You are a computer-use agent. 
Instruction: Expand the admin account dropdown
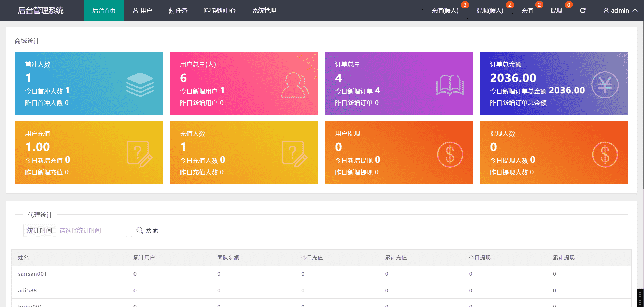coord(620,11)
